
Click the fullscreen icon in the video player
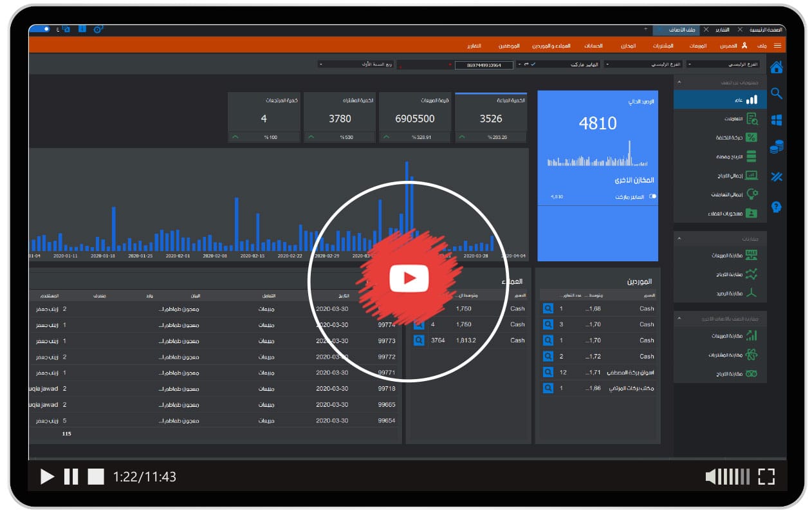tap(766, 476)
